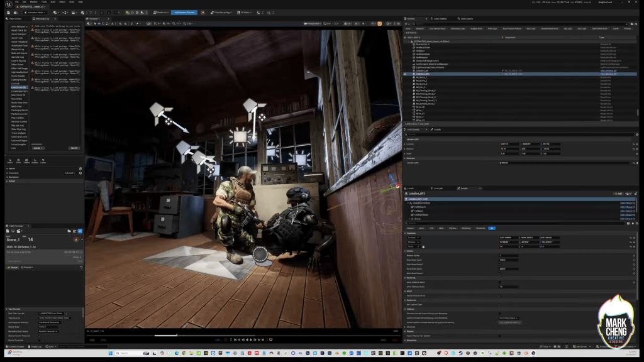Screen dimensions: 644x362
Task: Select LoadErrors category in Message Log list
Action: (x=18, y=87)
